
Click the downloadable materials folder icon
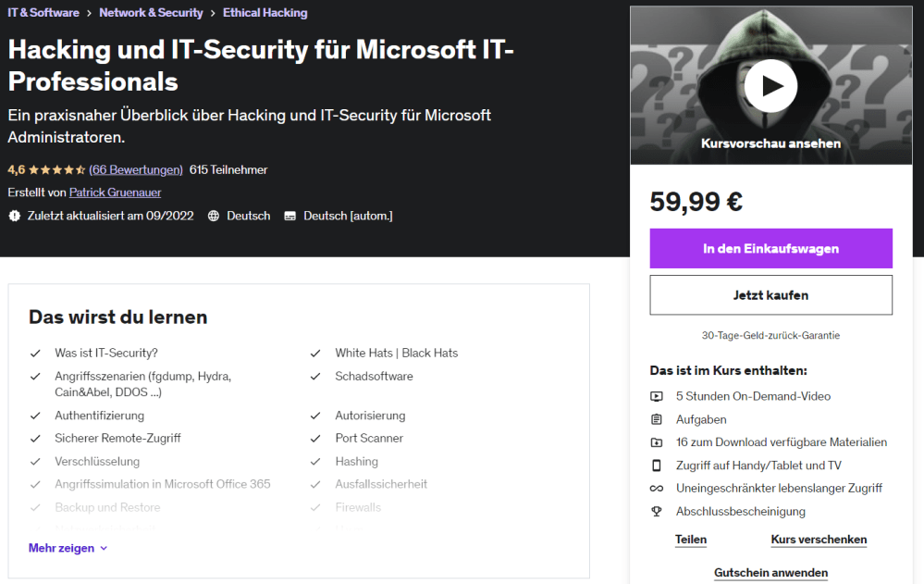point(657,442)
